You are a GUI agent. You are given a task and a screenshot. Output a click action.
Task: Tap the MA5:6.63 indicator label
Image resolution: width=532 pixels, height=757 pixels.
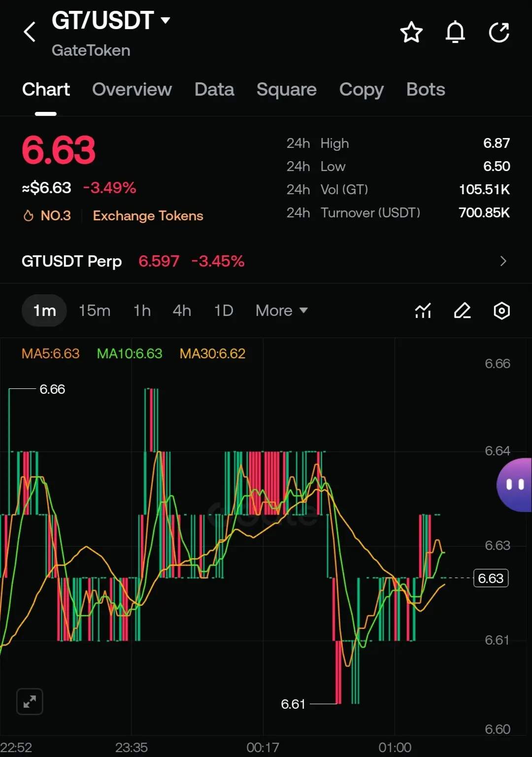[50, 353]
